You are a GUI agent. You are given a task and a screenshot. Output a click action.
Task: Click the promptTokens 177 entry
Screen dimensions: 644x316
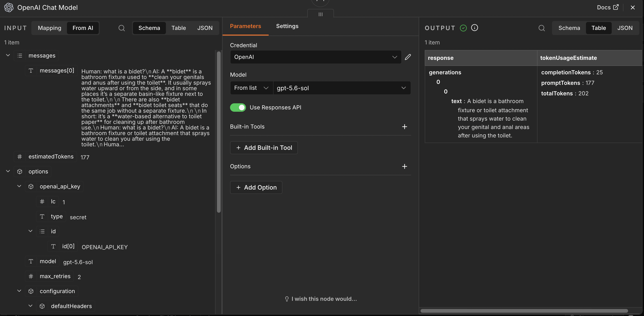tap(567, 83)
